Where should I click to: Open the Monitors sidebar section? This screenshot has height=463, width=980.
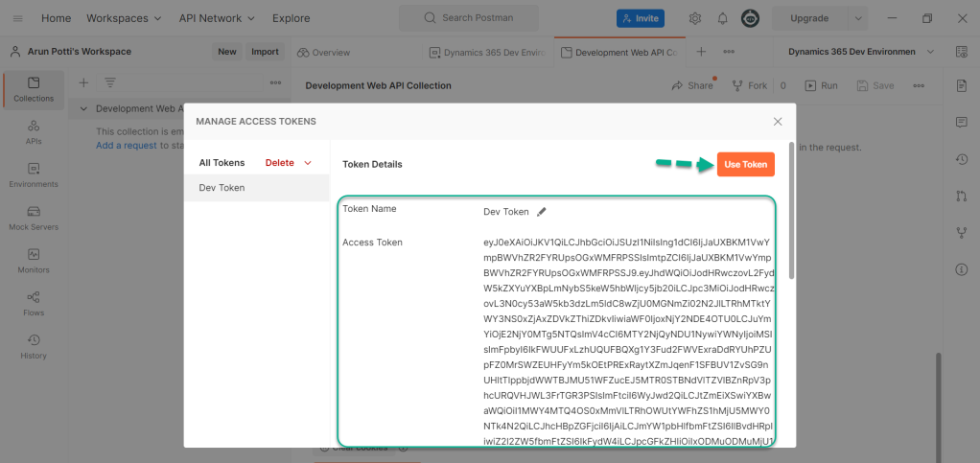click(x=34, y=261)
